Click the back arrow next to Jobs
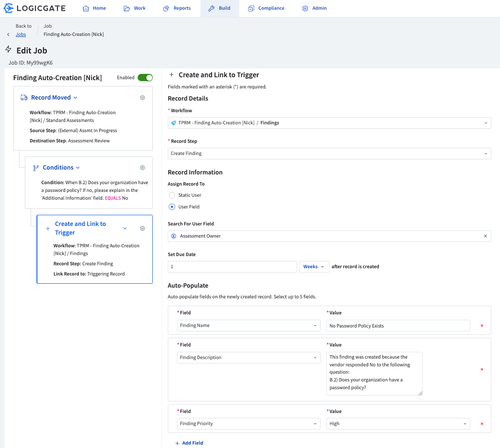This screenshot has height=448, width=500. point(8,34)
